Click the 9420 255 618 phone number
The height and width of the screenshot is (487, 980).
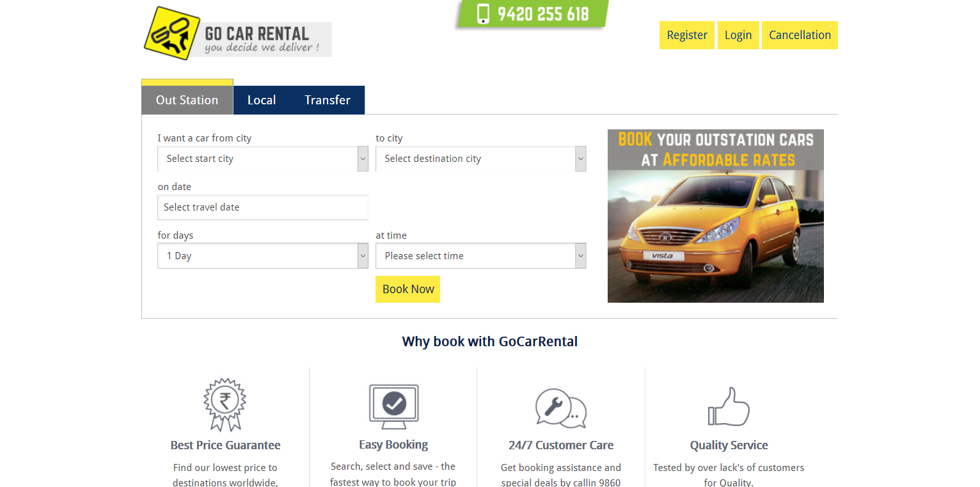tap(543, 13)
